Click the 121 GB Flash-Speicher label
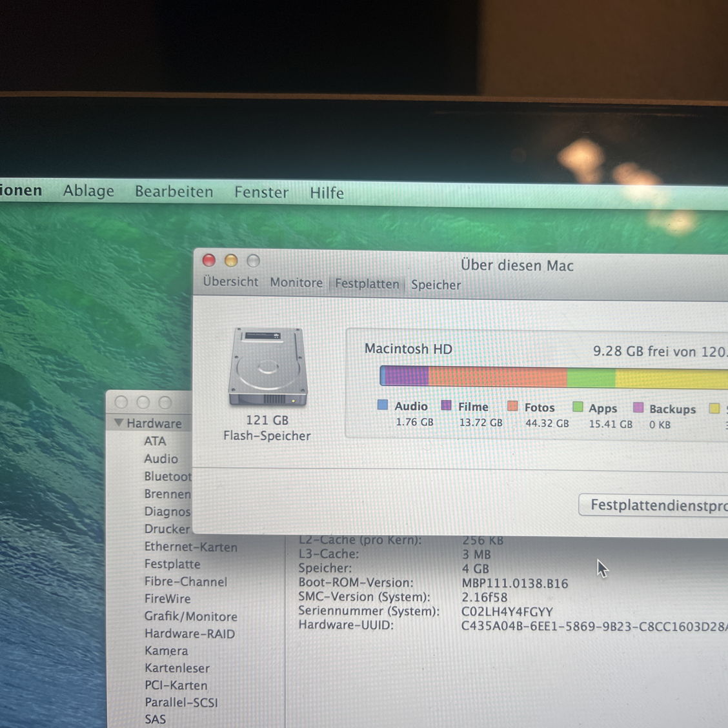Image resolution: width=728 pixels, height=728 pixels. tap(267, 428)
